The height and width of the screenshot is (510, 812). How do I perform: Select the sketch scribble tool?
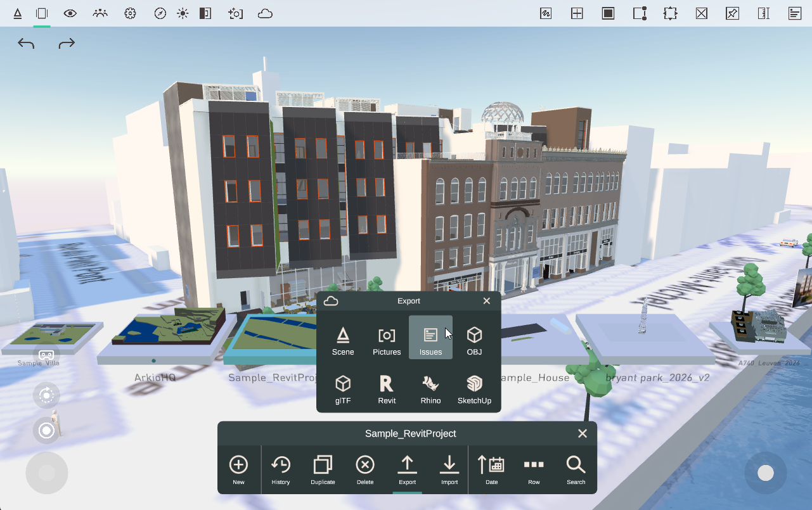coord(546,13)
